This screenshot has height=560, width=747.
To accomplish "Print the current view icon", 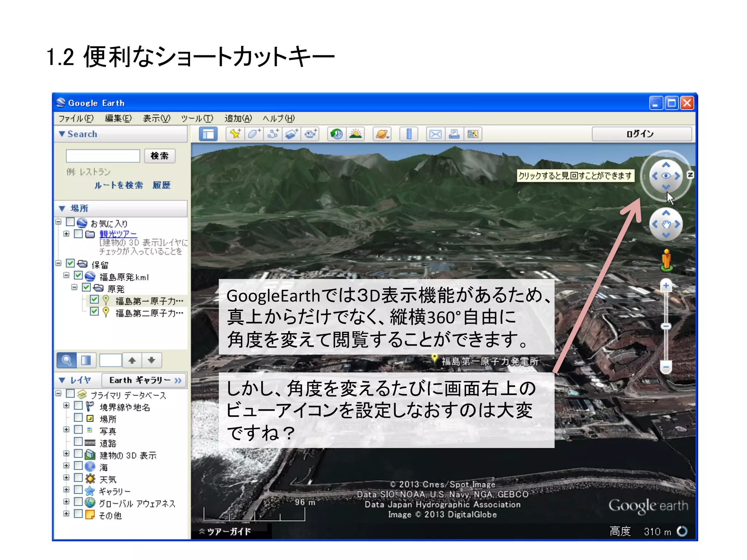I will point(454,134).
